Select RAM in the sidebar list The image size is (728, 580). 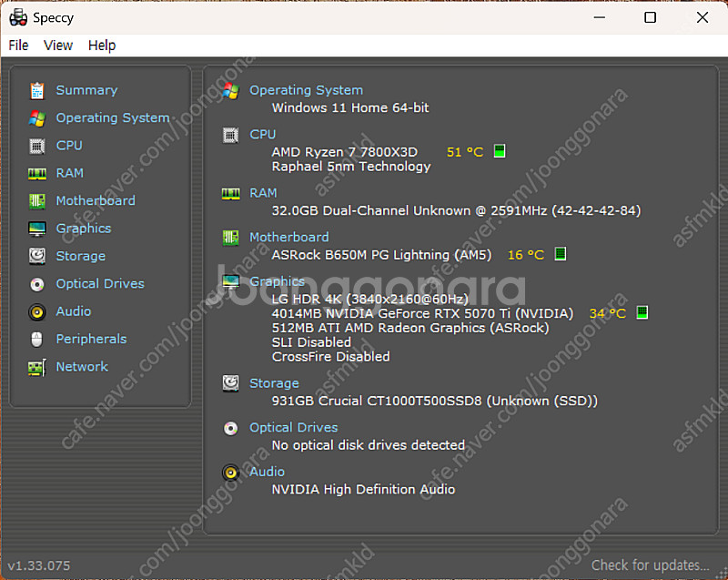pos(70,173)
